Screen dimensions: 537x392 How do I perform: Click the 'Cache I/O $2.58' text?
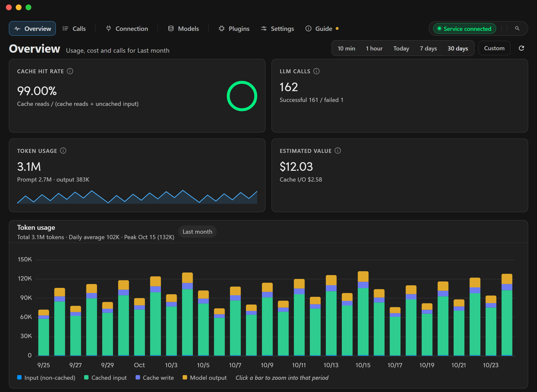point(301,180)
